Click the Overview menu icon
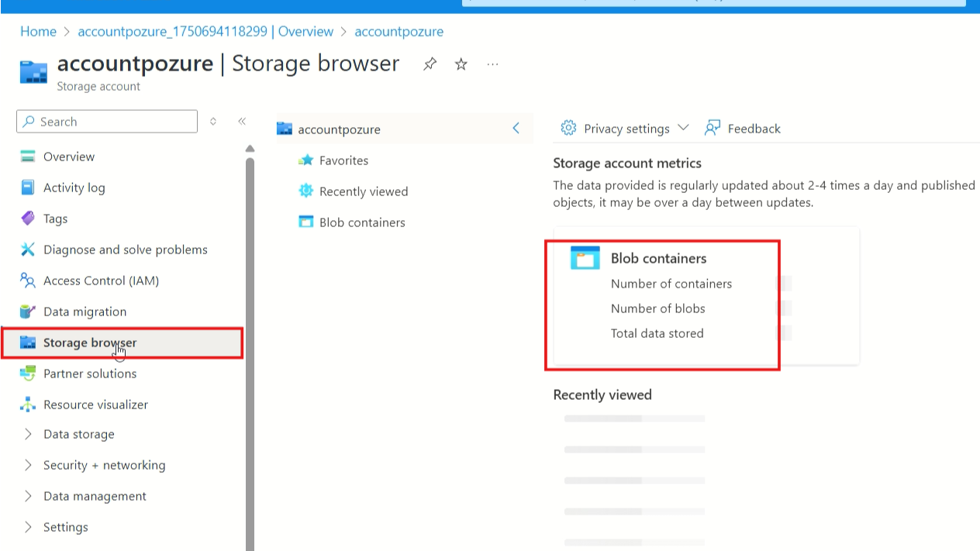 click(28, 157)
